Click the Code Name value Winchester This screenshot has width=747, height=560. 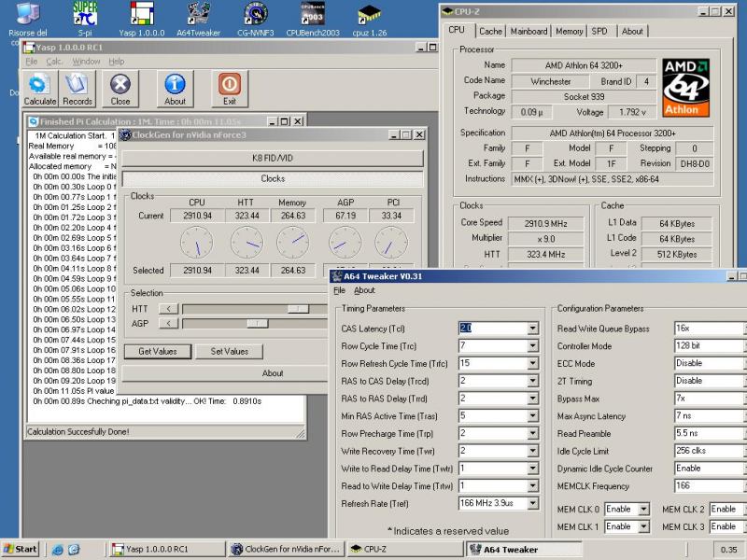pos(550,81)
